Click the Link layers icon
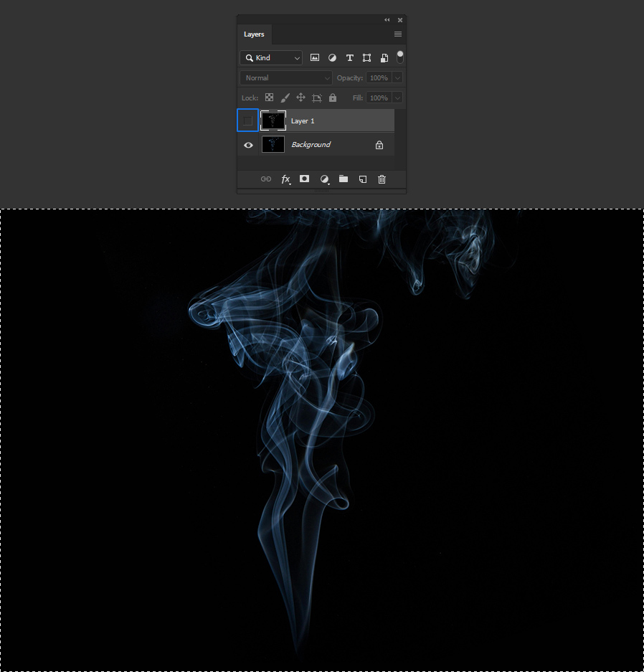644x672 pixels. (x=266, y=179)
